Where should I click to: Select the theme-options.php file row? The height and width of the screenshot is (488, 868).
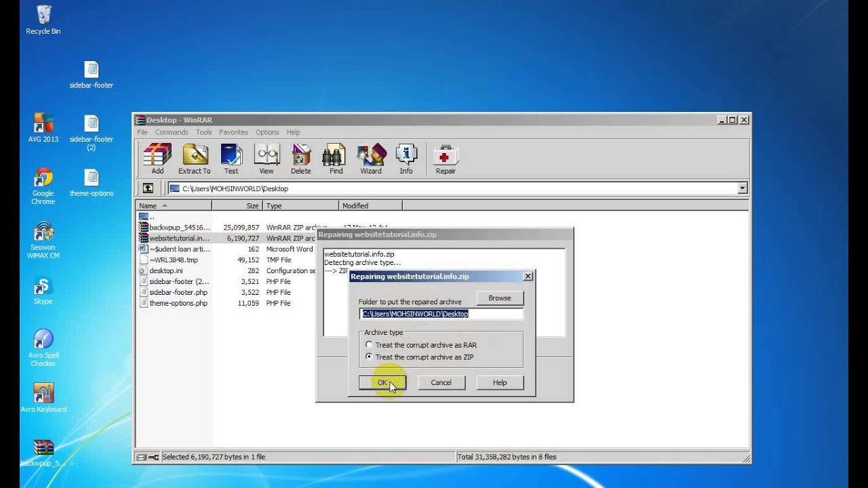click(x=227, y=303)
